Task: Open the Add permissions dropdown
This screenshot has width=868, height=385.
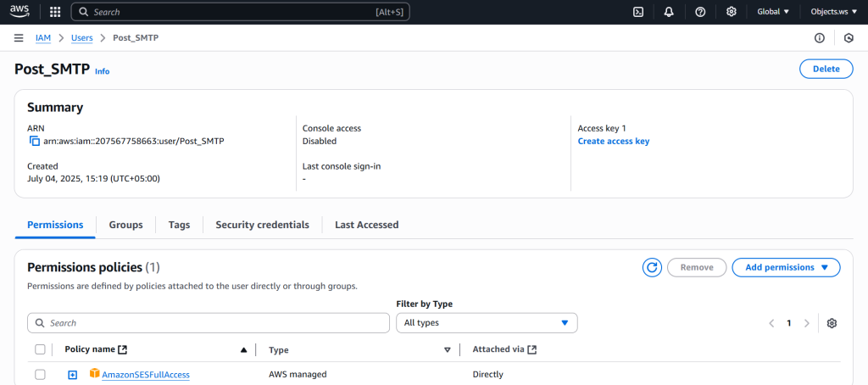Action: [786, 267]
